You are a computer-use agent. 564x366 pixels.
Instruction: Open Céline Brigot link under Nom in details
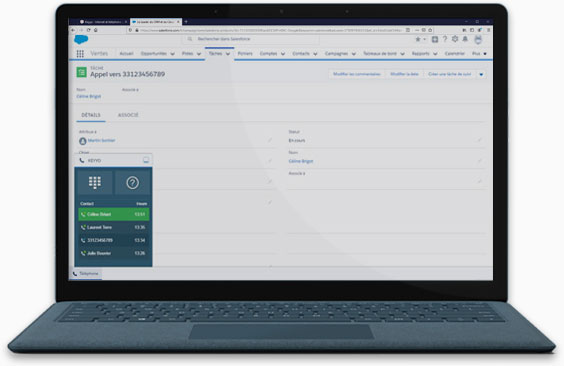tap(301, 161)
